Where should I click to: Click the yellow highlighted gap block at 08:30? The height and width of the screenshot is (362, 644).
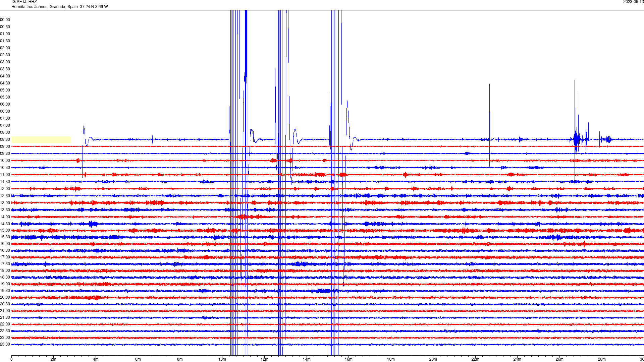[x=41, y=140]
